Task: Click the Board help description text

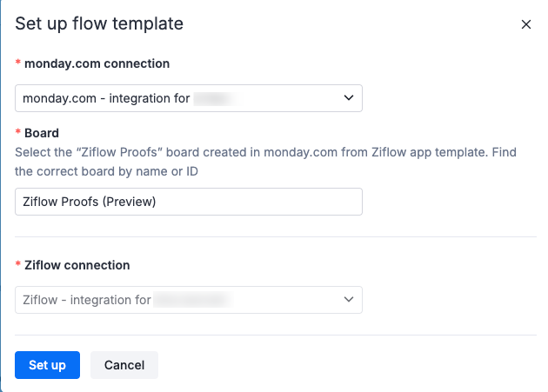Action: 265,162
